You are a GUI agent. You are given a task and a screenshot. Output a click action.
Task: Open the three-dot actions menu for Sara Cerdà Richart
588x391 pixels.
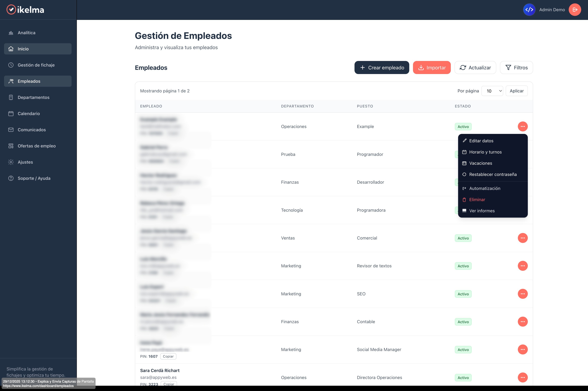tap(523, 377)
